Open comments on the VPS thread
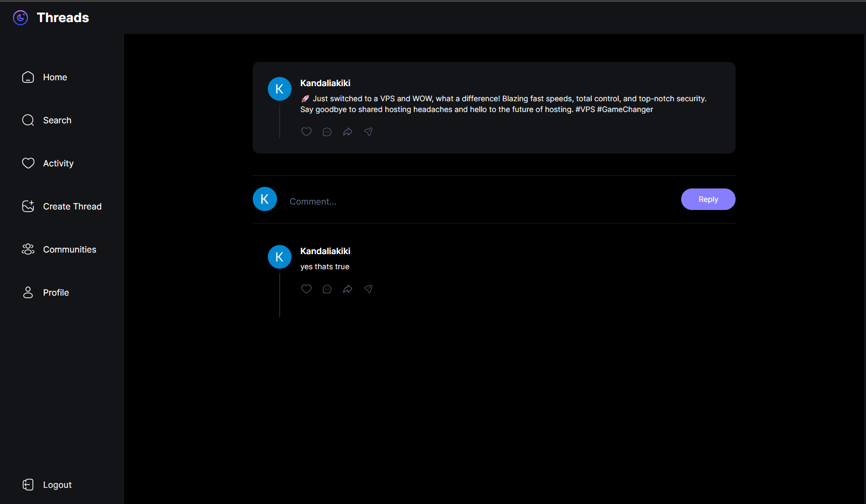The height and width of the screenshot is (504, 866). point(327,131)
